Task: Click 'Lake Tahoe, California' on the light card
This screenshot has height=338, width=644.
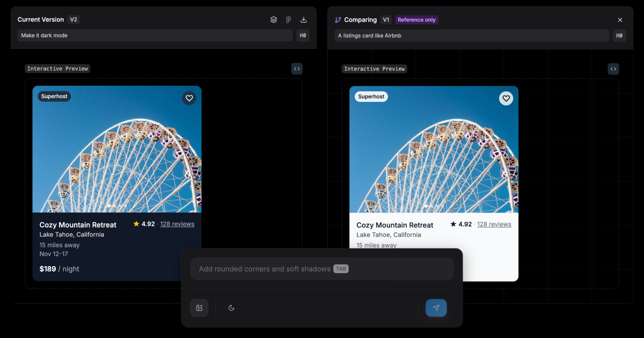Action: click(x=389, y=234)
